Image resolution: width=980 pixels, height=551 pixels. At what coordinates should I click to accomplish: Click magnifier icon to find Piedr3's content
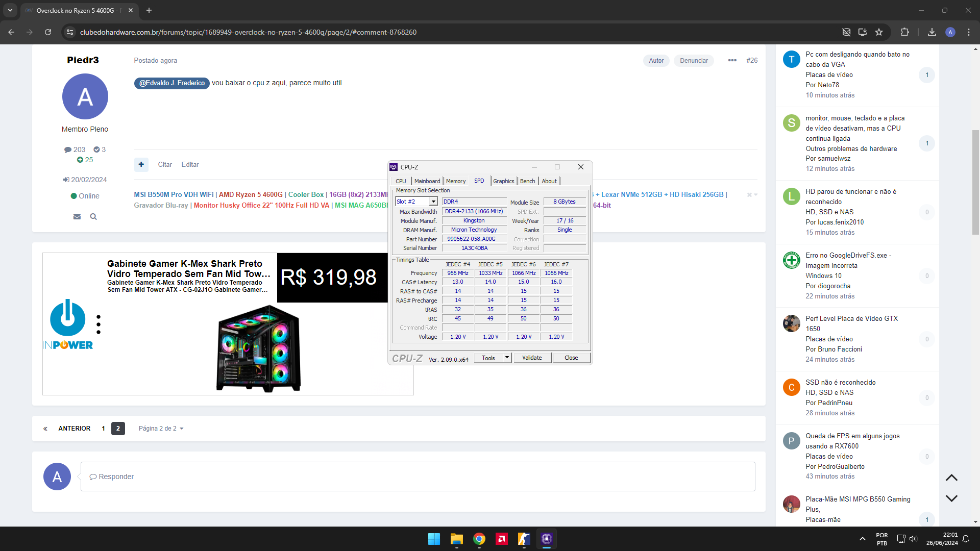click(93, 216)
